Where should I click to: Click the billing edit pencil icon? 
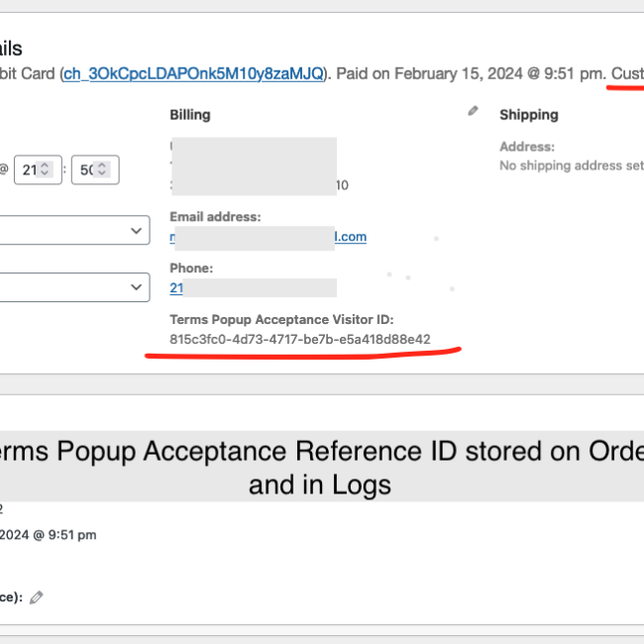[474, 112]
